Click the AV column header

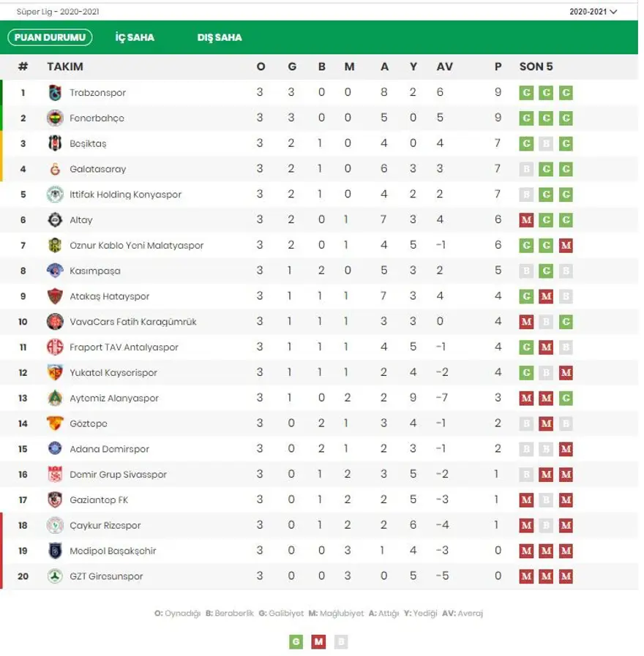444,67
